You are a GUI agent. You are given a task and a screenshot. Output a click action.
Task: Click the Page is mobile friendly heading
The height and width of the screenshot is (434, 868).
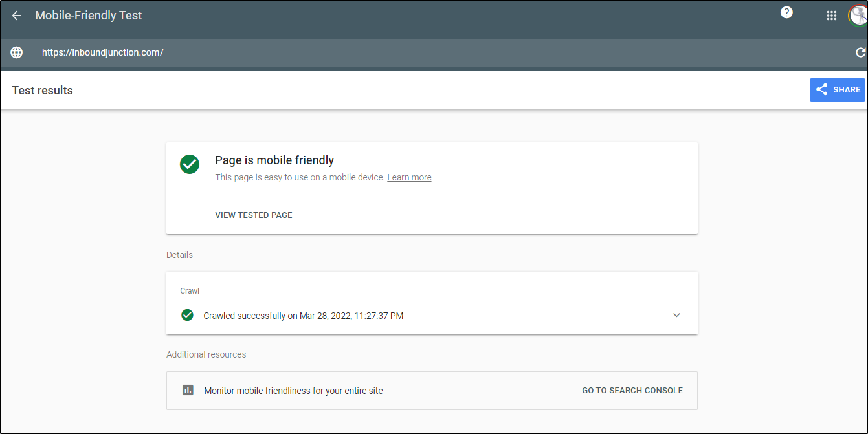[x=274, y=160]
